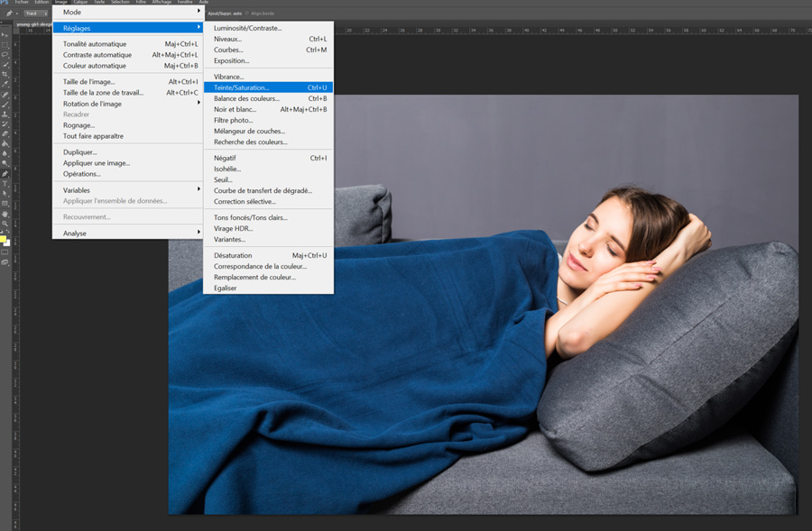The height and width of the screenshot is (531, 812).
Task: Select the Zoom tool
Action: (x=5, y=224)
